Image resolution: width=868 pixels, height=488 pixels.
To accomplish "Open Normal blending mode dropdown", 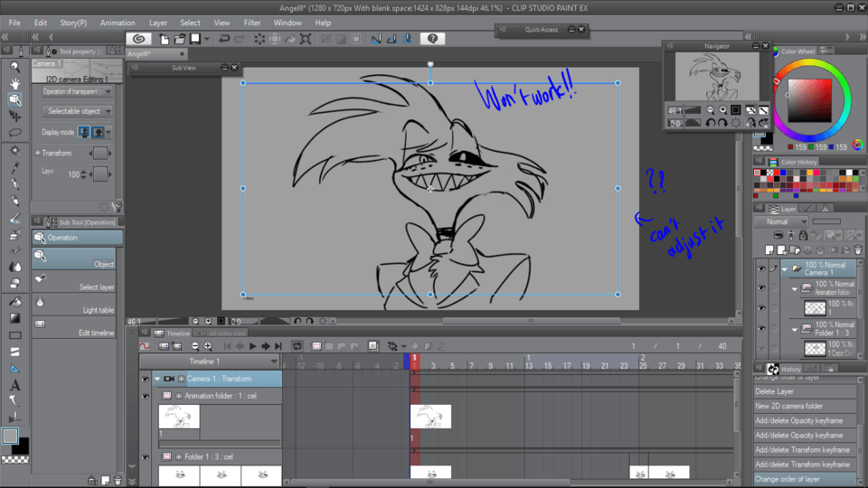I will click(781, 221).
